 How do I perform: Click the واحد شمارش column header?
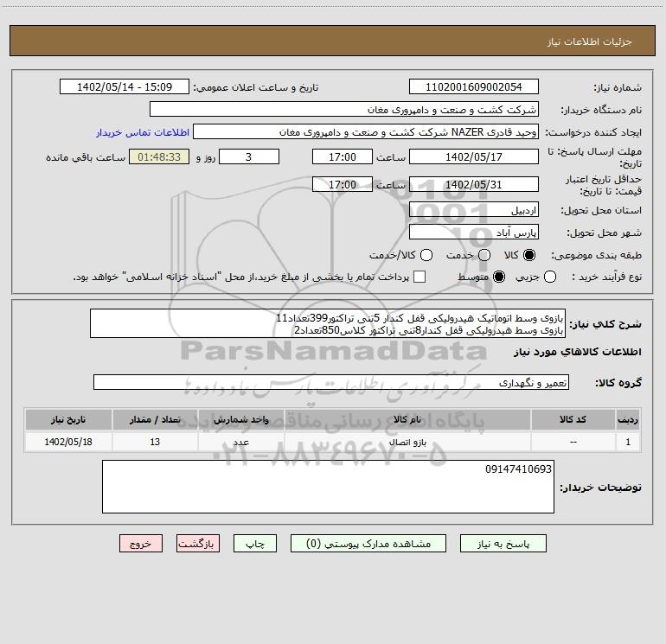(240, 419)
